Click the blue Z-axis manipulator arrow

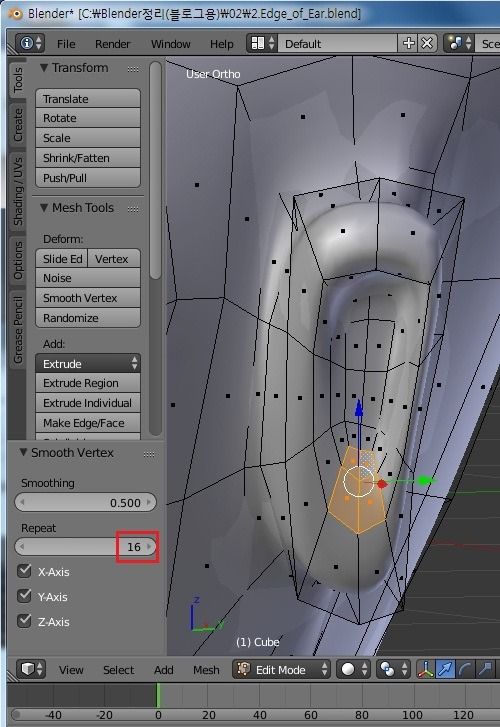click(x=359, y=408)
